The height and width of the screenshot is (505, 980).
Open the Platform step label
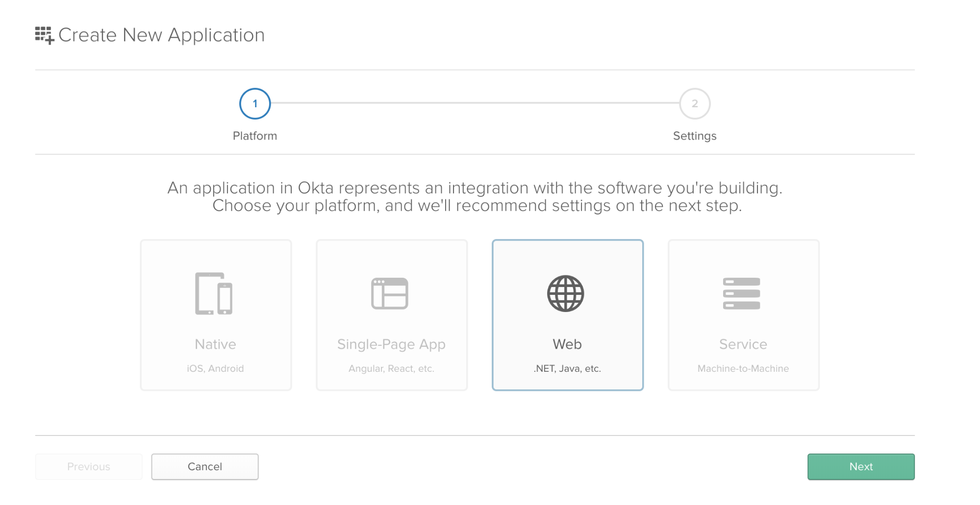point(255,136)
